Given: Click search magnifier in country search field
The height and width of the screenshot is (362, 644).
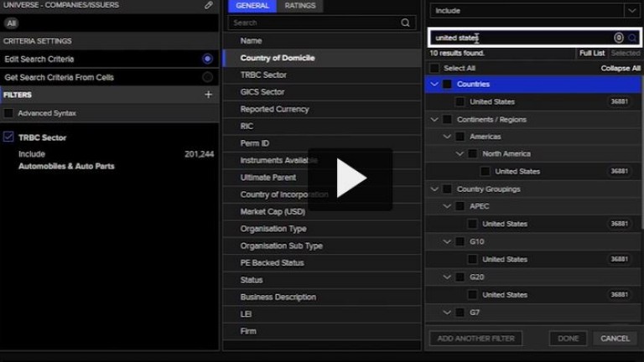Looking at the screenshot, I should pos(632,38).
